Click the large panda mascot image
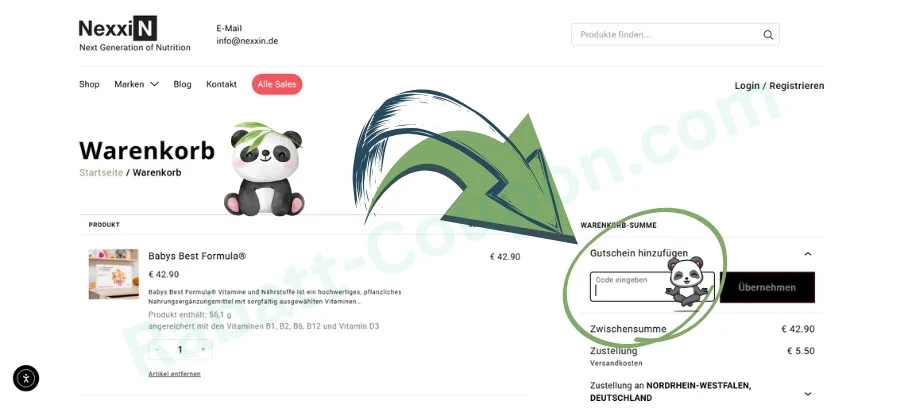 coord(265,169)
